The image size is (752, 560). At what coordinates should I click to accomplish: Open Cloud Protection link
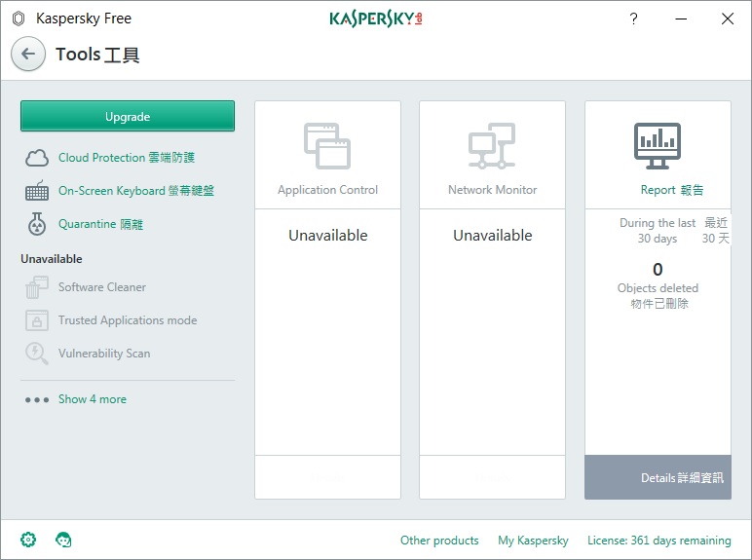click(x=127, y=158)
